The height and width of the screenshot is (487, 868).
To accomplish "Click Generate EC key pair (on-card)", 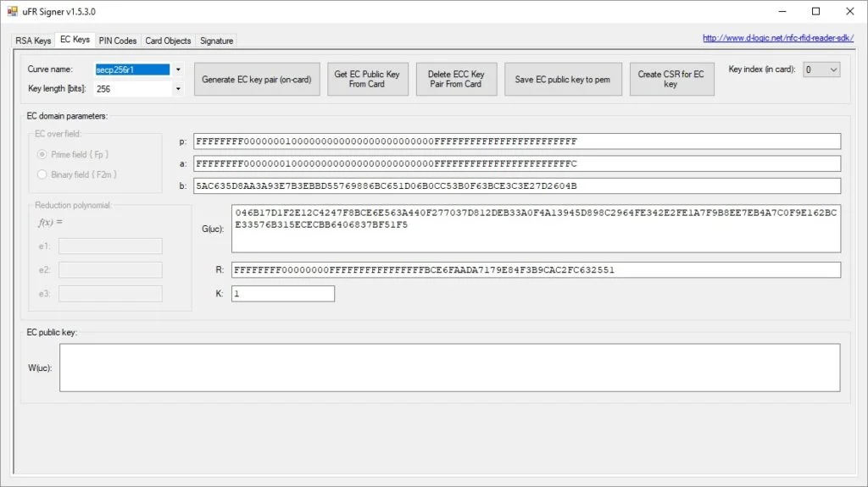I will 257,79.
